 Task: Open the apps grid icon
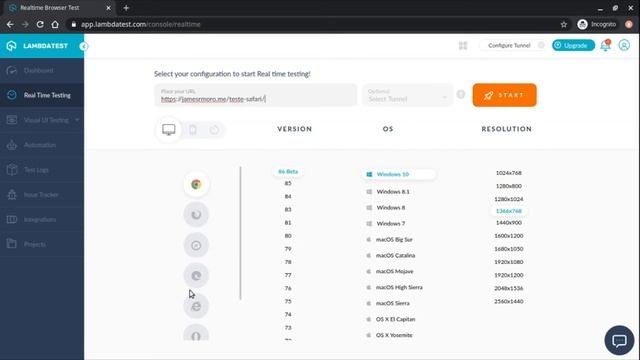click(463, 45)
